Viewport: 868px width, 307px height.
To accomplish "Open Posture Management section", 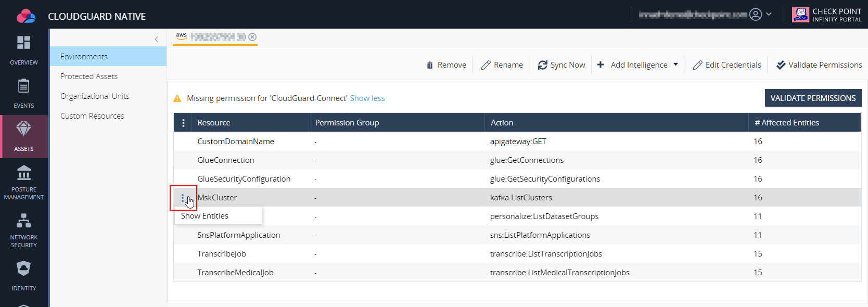I will (x=24, y=182).
